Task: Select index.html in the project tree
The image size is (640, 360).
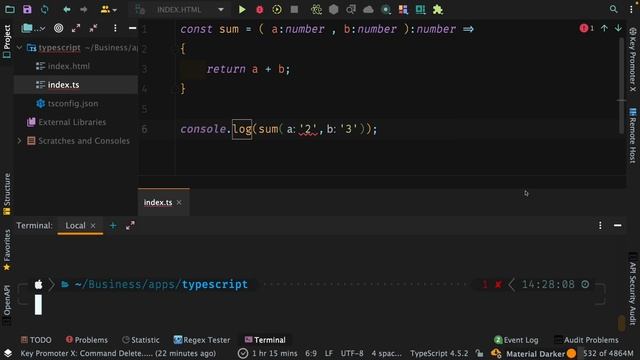Action: 69,66
